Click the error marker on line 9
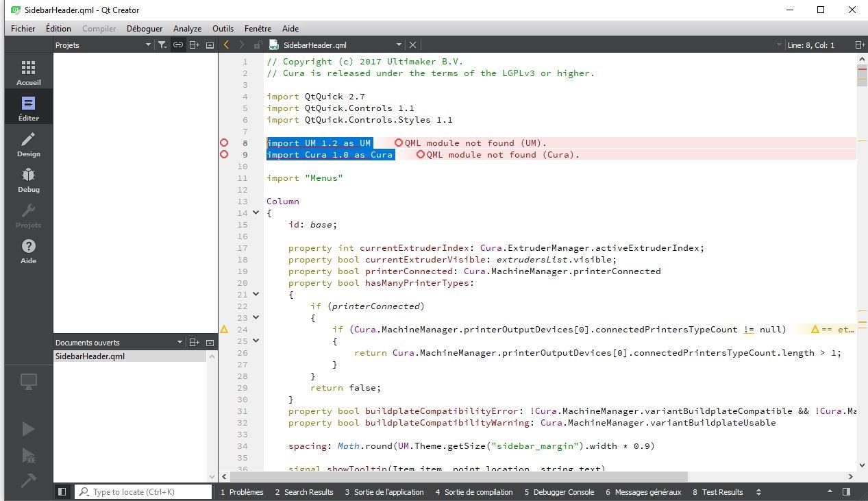Screen dimensions: 868x501 point(224,155)
